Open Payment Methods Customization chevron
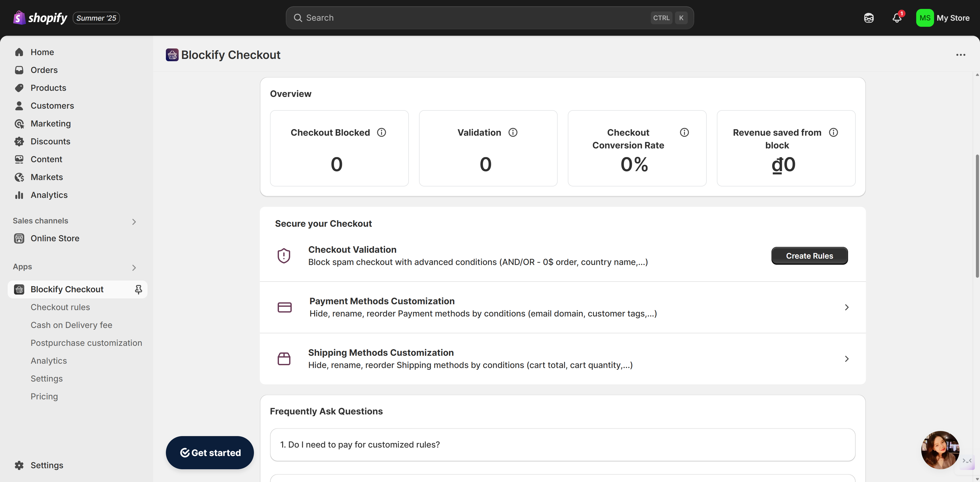This screenshot has width=980, height=482. click(x=847, y=307)
